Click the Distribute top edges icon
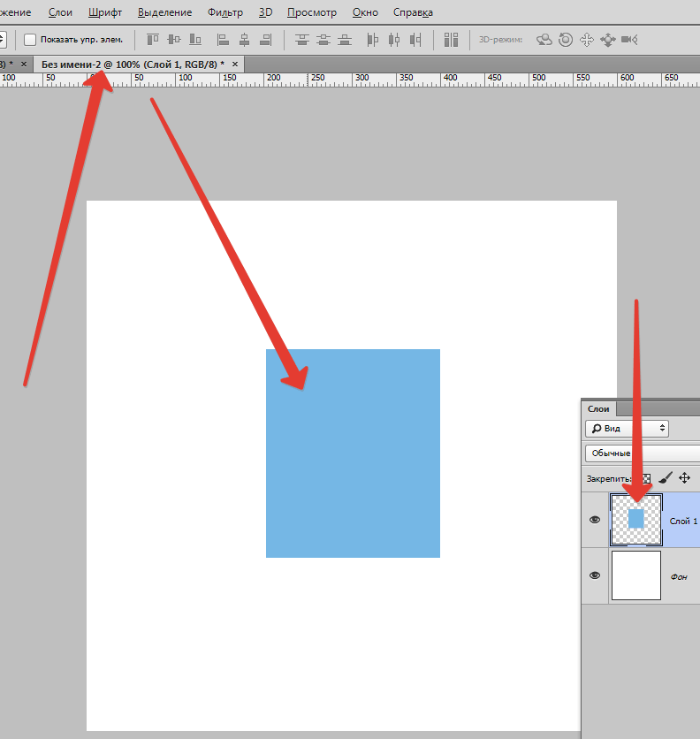700x739 pixels. pos(303,40)
